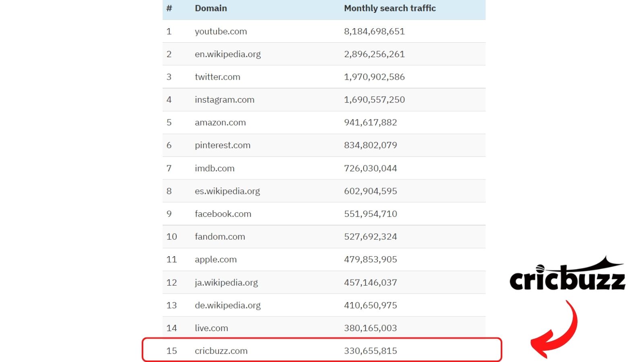Click rank number 1 for youtube.com

(169, 31)
